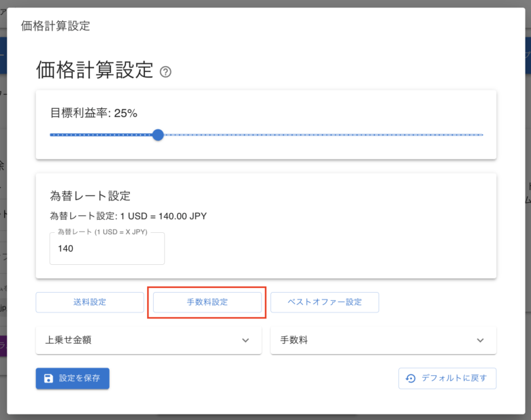531x420 pixels.
Task: Click the far right end of the profit slider track
Action: [481, 135]
